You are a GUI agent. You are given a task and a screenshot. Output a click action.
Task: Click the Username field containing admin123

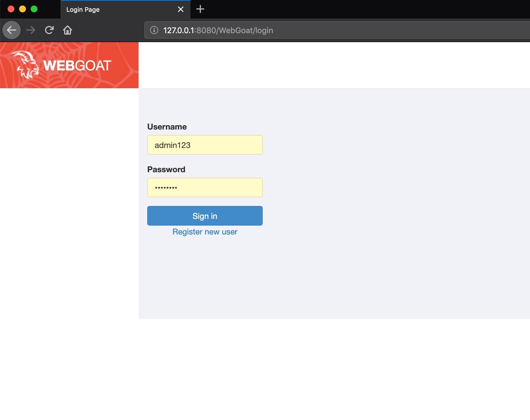point(205,145)
